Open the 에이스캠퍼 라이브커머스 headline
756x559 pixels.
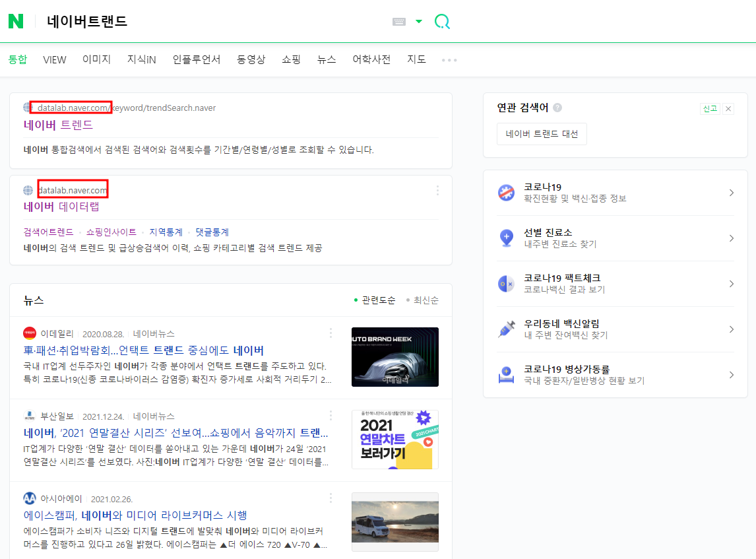coord(135,515)
